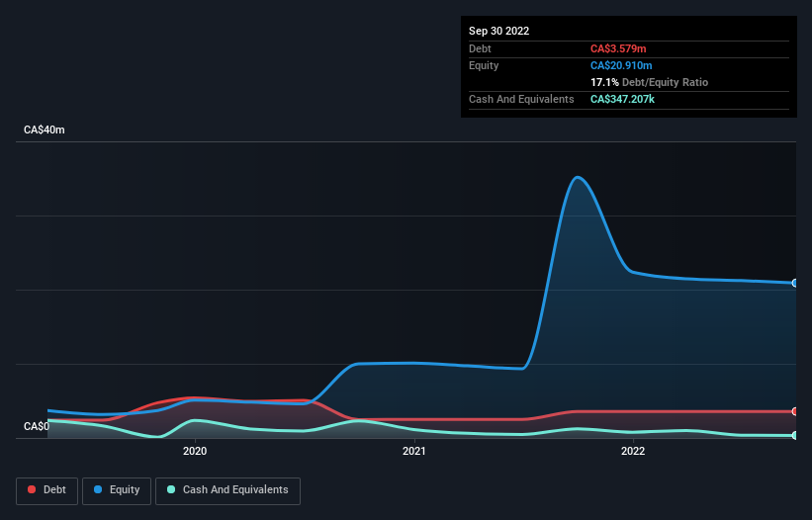The height and width of the screenshot is (520, 812).
Task: Toggle the Equity legend button
Action: click(117, 490)
